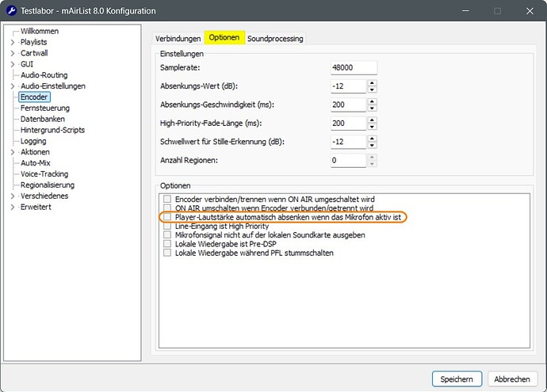The width and height of the screenshot is (547, 392).
Task: Click the Schwellwert für Stille-Erkennung field
Action: [x=348, y=142]
